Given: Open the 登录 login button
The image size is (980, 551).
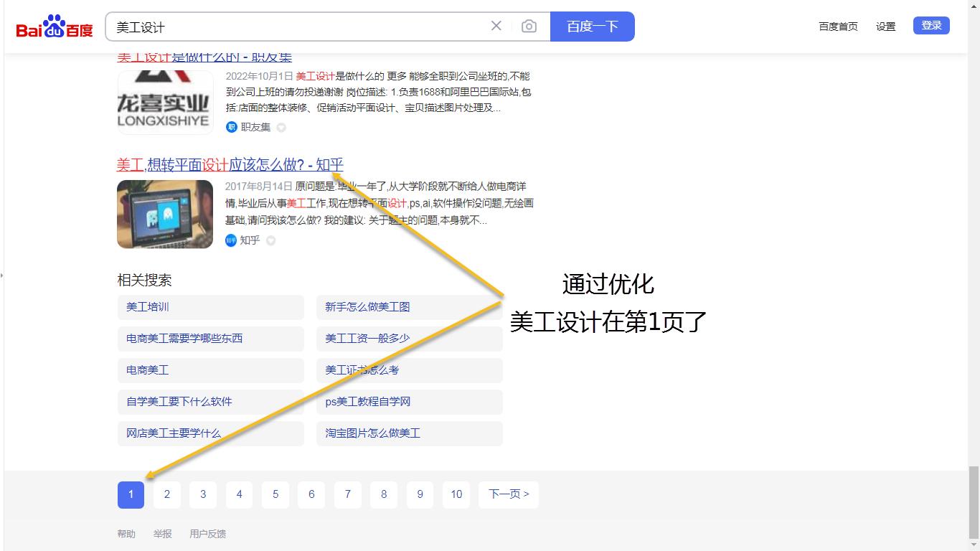Looking at the screenshot, I should point(930,24).
